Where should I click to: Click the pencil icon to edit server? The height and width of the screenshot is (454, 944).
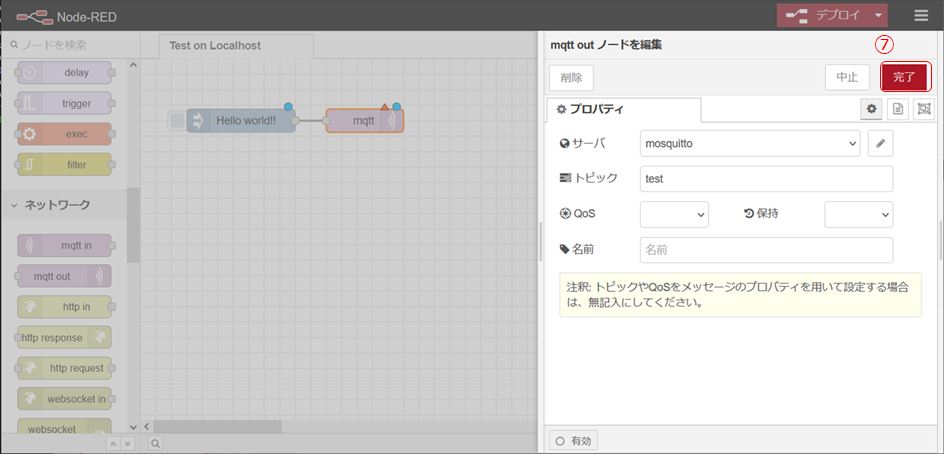pos(880,144)
